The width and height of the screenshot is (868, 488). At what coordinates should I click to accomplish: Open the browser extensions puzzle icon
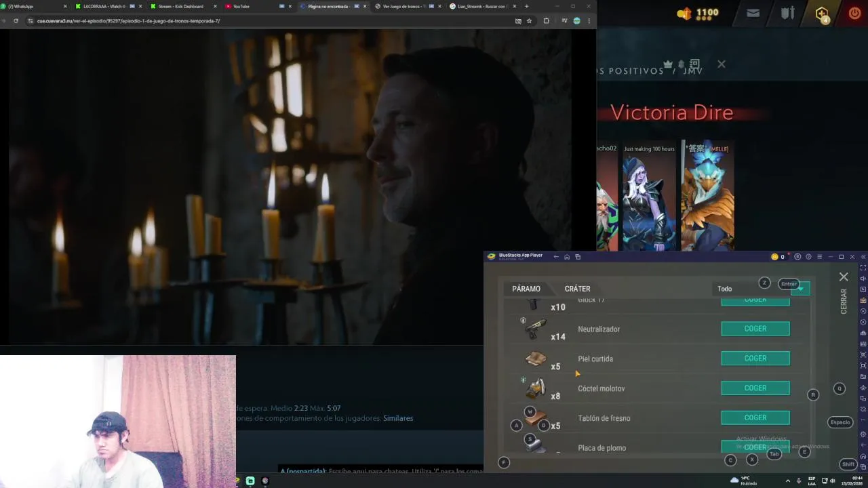click(x=546, y=21)
